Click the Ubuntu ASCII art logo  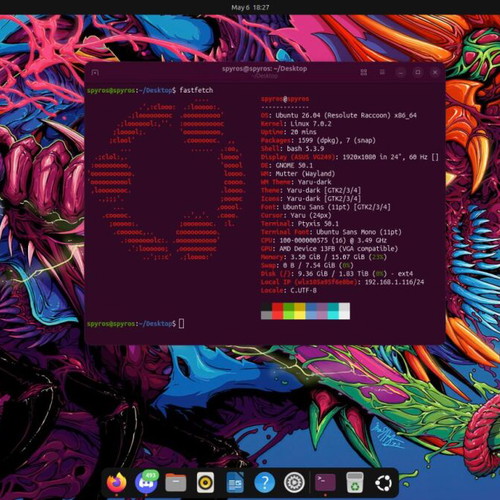coord(167,178)
